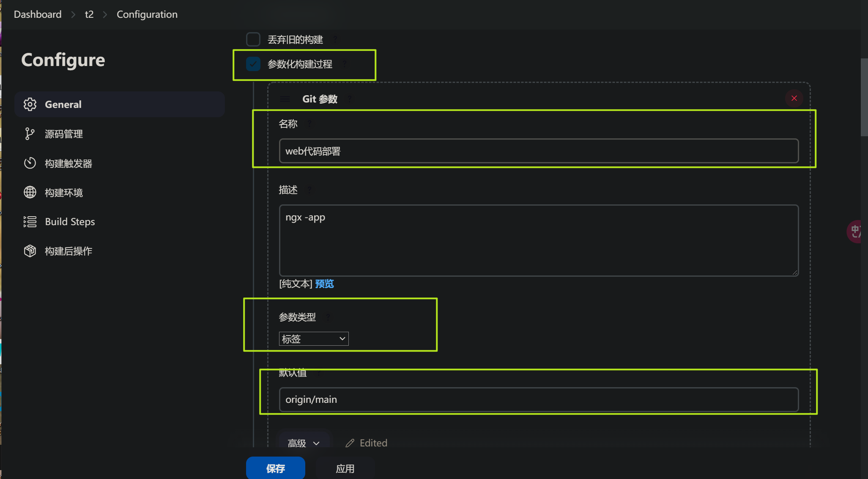Remove Git parameter with red X
The height and width of the screenshot is (479, 868).
click(x=794, y=98)
